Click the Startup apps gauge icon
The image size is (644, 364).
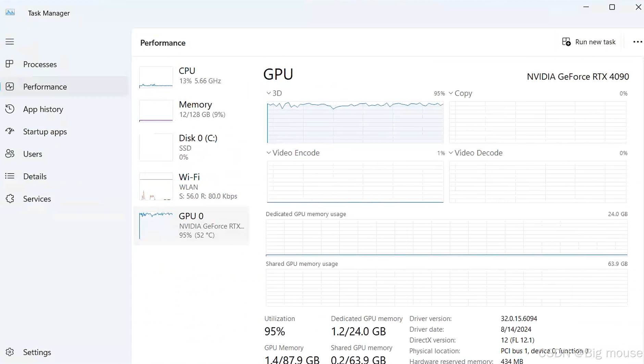(x=10, y=131)
